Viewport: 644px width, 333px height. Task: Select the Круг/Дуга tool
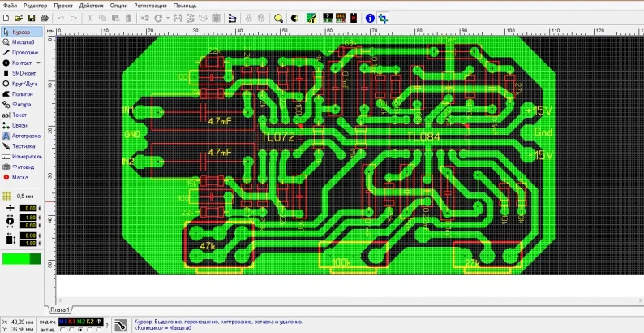click(21, 84)
